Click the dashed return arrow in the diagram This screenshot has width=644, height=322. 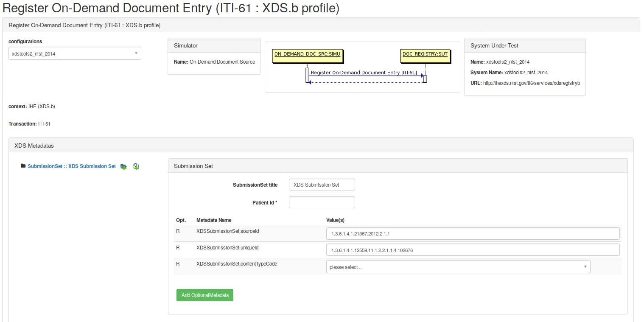tap(366, 83)
